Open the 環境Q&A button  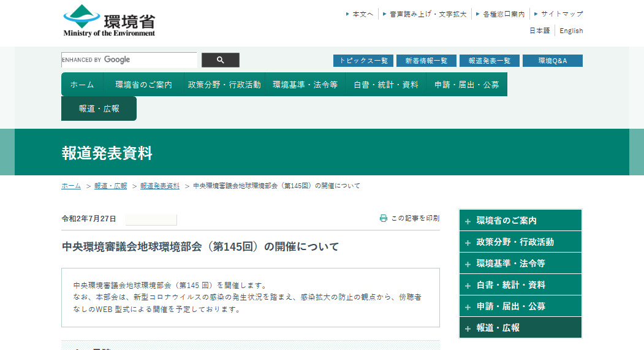coord(552,61)
